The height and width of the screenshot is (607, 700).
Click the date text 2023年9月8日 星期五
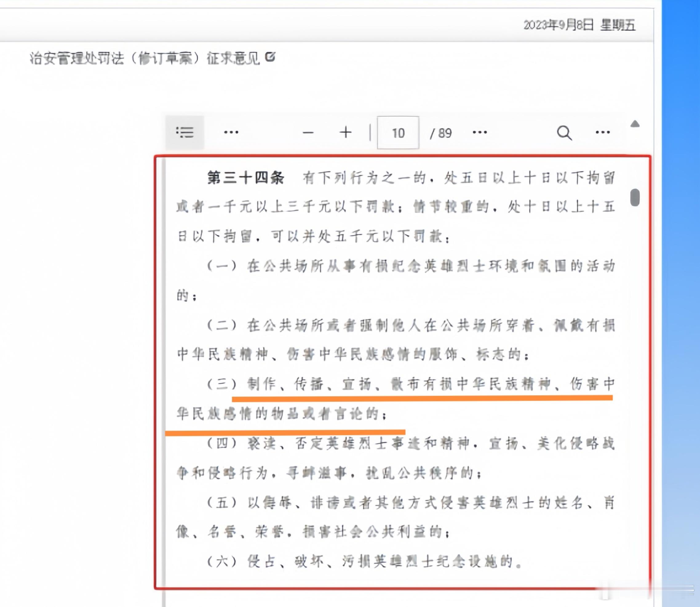click(579, 25)
